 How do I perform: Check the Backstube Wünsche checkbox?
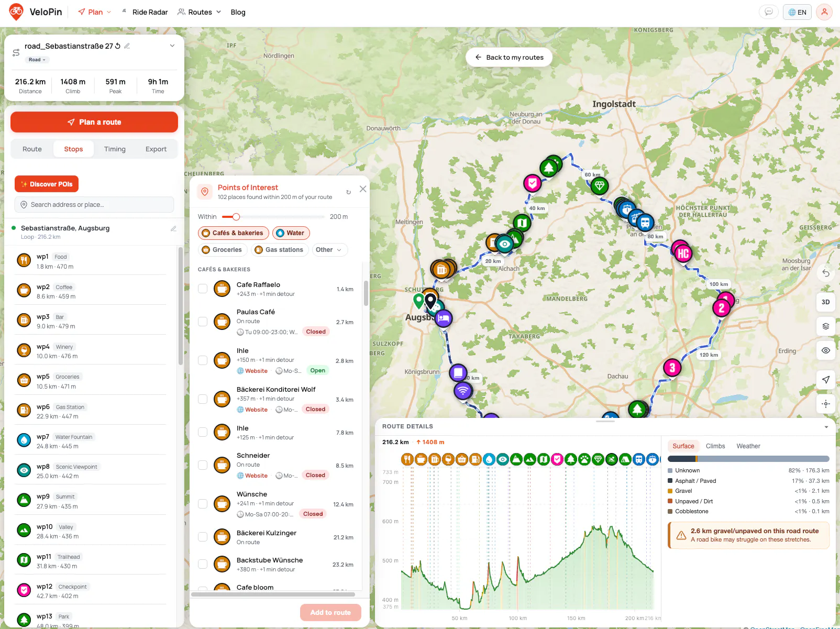203,564
